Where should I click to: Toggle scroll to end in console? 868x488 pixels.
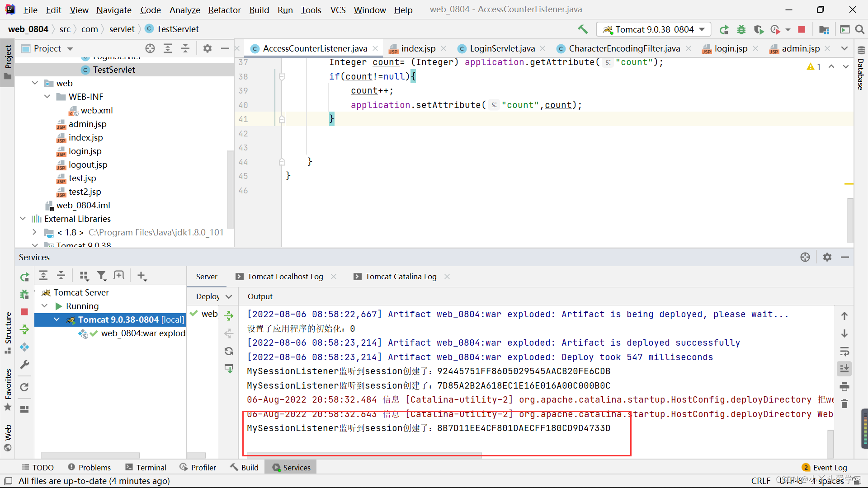click(x=844, y=369)
